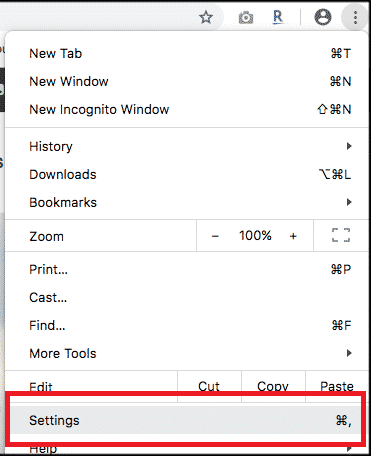Increase zoom with the plus button
Image resolution: width=371 pixels, height=456 pixels.
click(293, 236)
